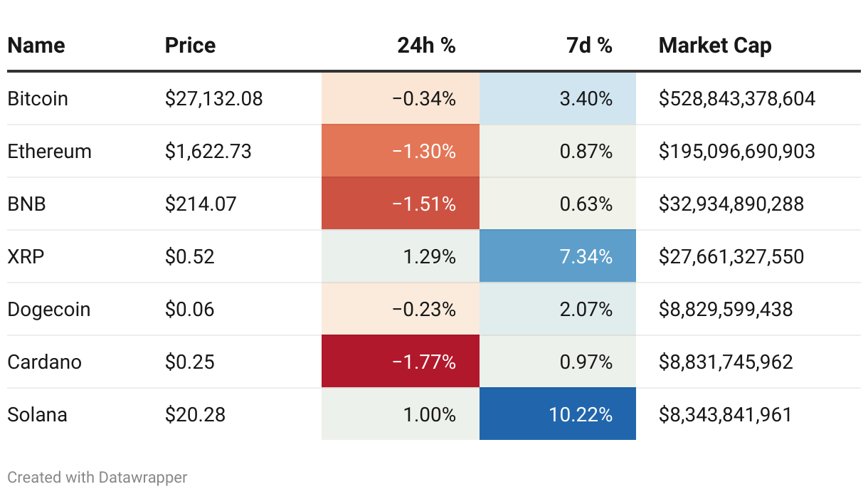Select XRP's blue 7.34% cell

click(558, 256)
